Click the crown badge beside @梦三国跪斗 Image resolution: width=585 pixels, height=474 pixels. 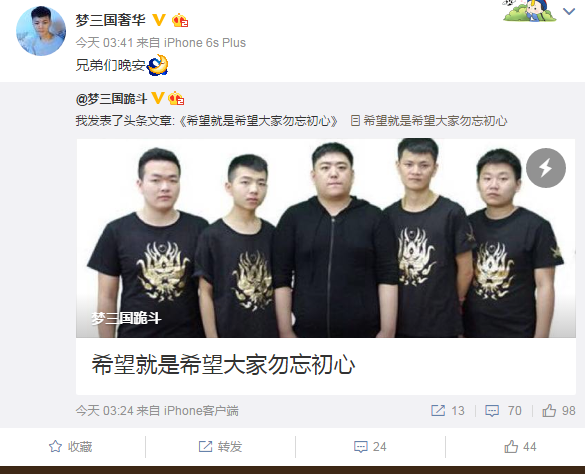point(176,99)
